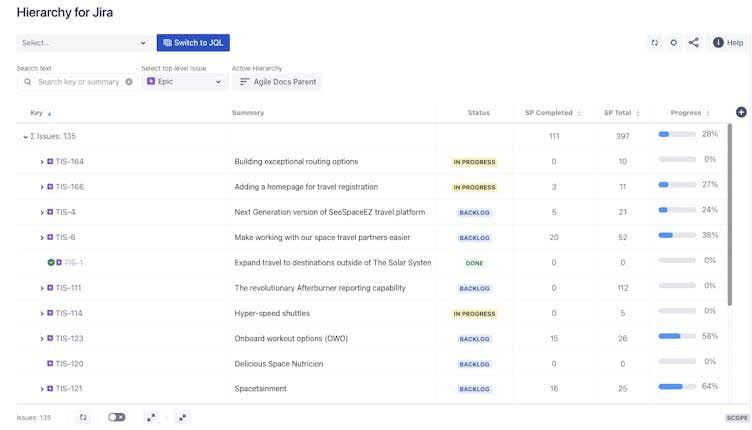This screenshot has width=752, height=430.
Task: Click 58% progress bar of TIS-123
Action: 677,336
